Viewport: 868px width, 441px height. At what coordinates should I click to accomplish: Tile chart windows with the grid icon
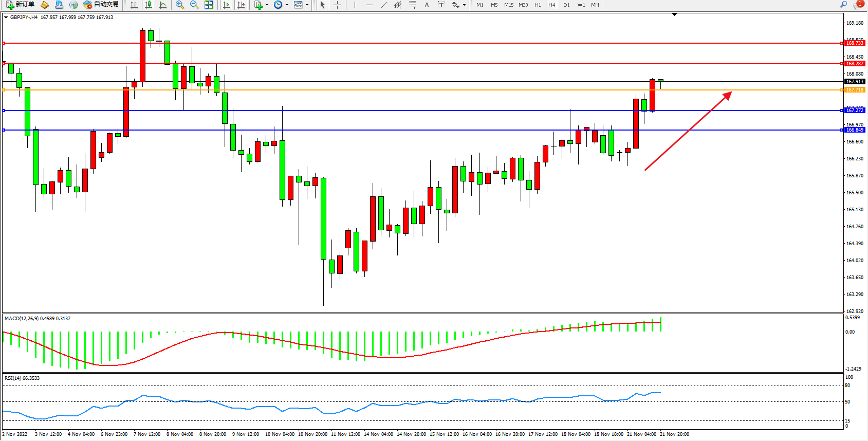coord(209,5)
